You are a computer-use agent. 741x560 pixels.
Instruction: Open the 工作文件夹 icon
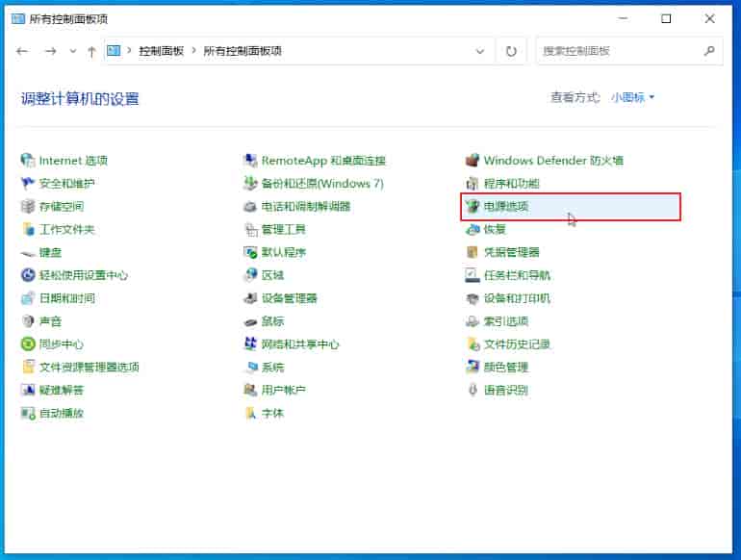point(28,230)
